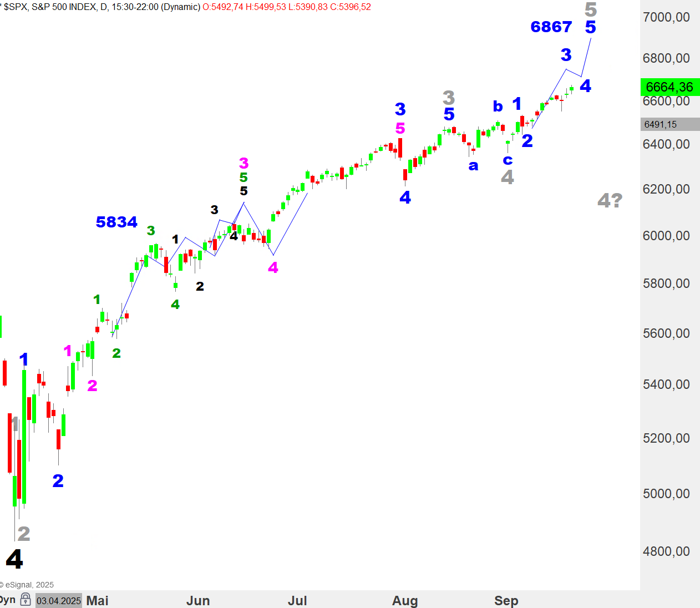700x608 pixels.
Task: Select the 03.04.2025 date marker
Action: [x=59, y=601]
